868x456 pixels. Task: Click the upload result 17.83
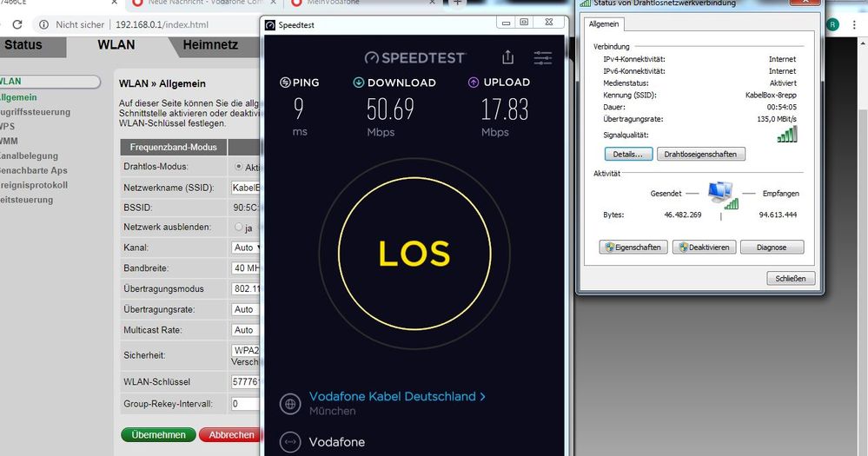coord(504,109)
